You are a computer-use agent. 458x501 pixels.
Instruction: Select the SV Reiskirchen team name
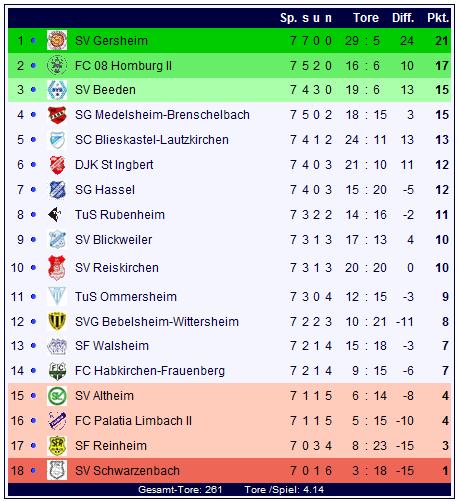[117, 268]
